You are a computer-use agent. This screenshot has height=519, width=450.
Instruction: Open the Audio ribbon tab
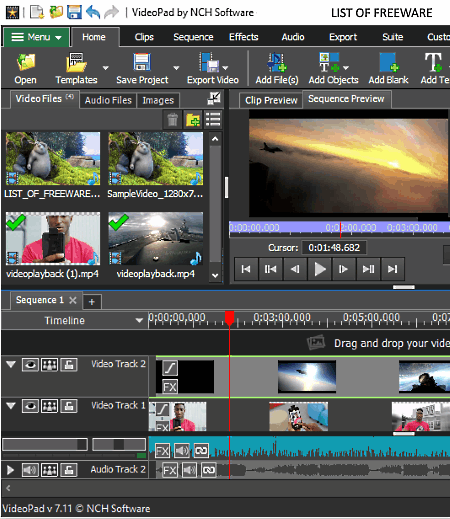[x=293, y=37]
